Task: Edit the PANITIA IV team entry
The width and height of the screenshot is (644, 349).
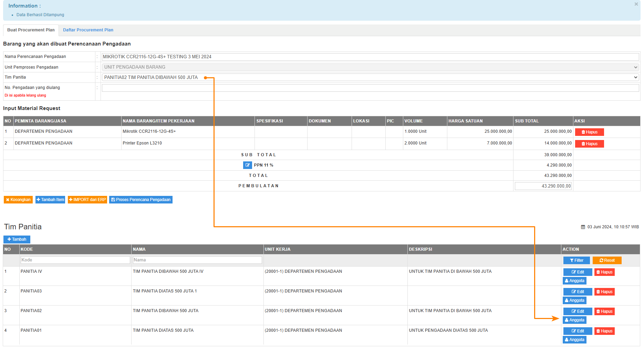Action: click(x=578, y=272)
